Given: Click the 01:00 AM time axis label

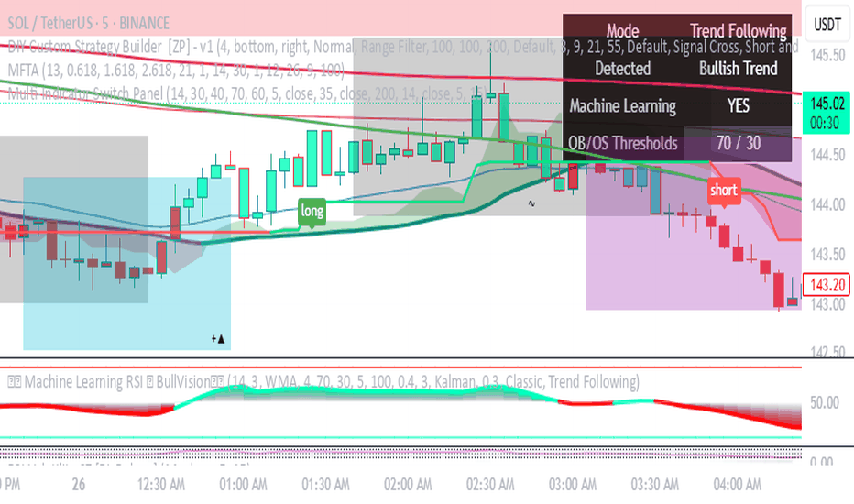Looking at the screenshot, I should [243, 485].
